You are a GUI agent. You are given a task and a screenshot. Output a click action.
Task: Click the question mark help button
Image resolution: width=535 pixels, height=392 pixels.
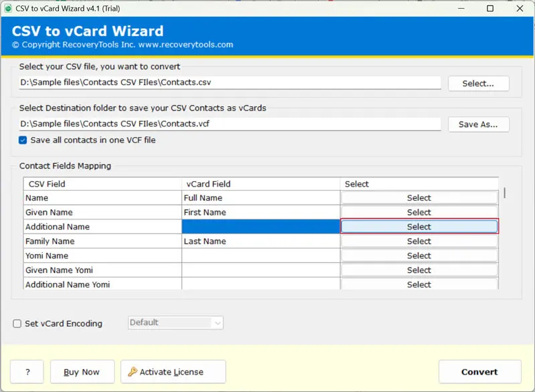point(27,372)
